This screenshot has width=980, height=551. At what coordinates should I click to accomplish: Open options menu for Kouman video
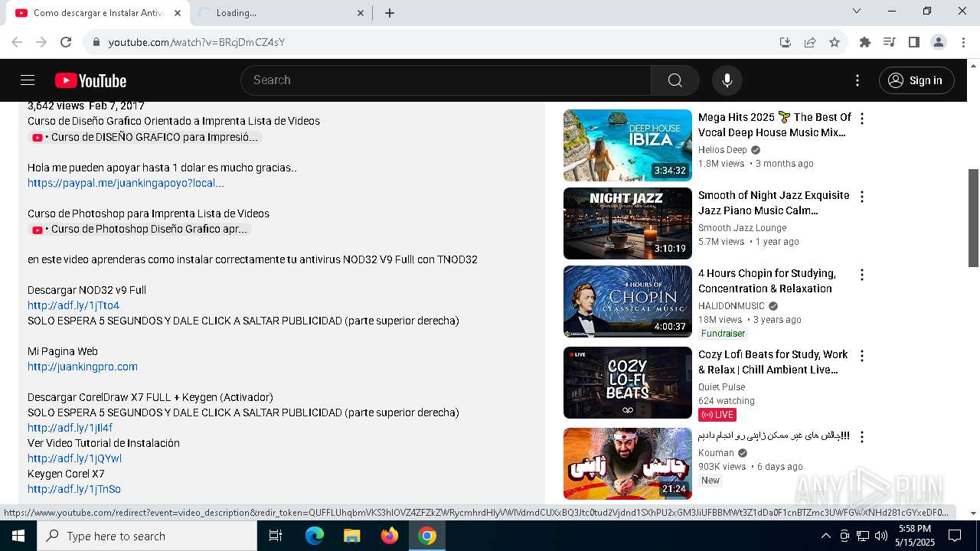coord(862,437)
